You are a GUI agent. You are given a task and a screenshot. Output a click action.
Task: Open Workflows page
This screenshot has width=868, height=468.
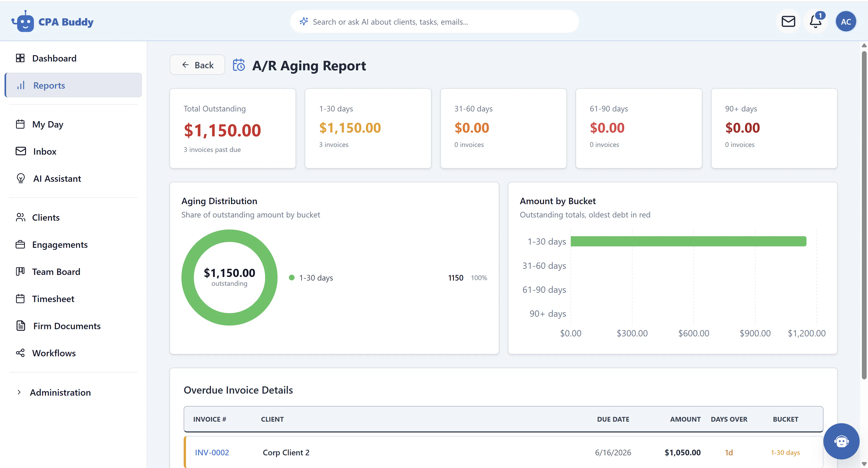[73, 353]
